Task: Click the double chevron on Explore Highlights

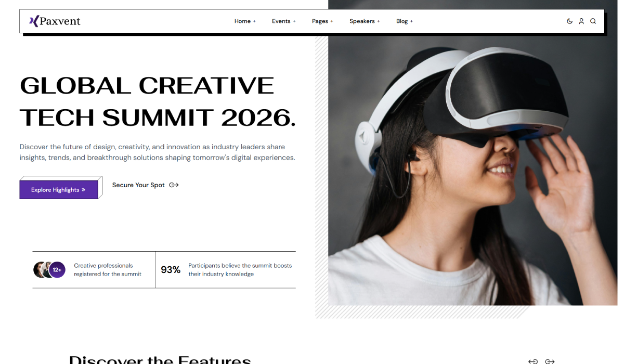Action: pos(83,190)
